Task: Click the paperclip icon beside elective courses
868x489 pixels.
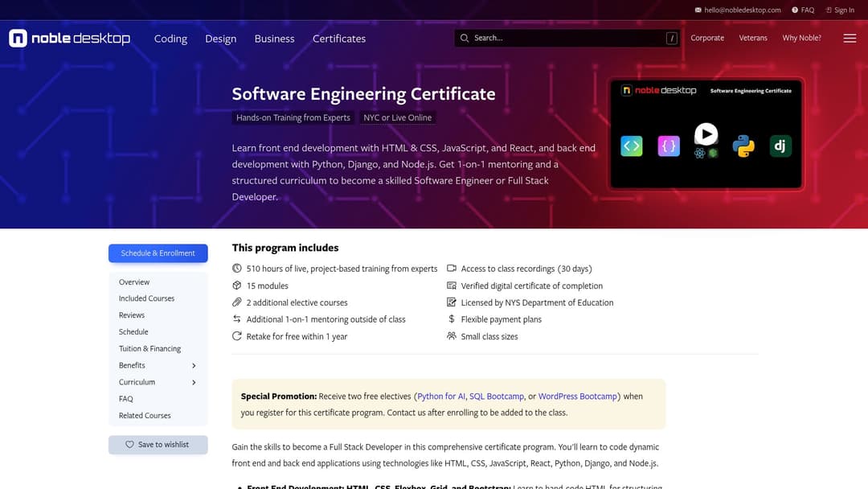Action: 237,302
